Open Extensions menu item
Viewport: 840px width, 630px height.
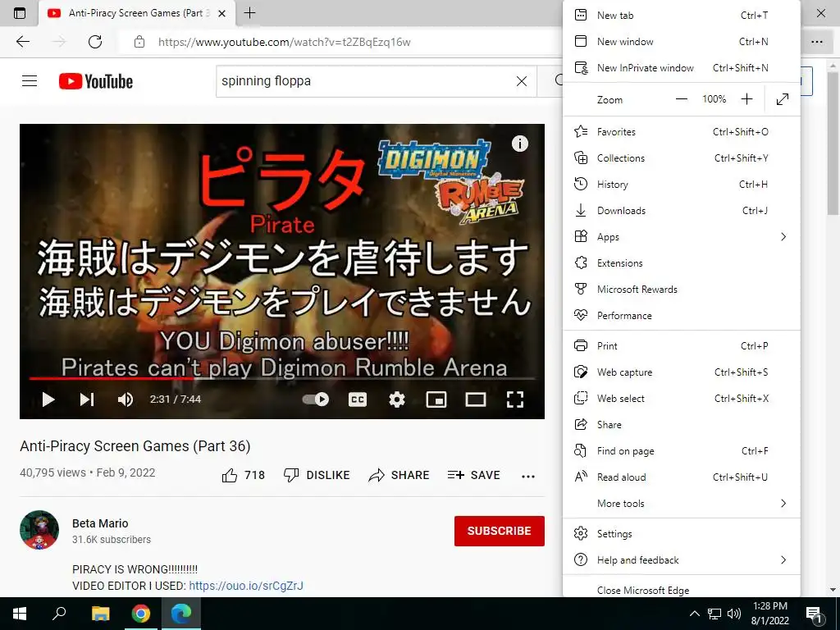click(x=682, y=263)
